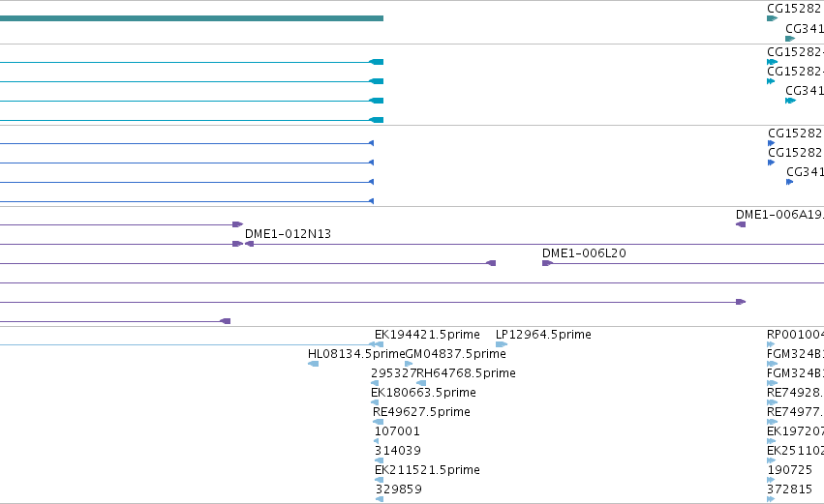Click the RE49627.5prime label
The height and width of the screenshot is (504, 824).
click(421, 412)
